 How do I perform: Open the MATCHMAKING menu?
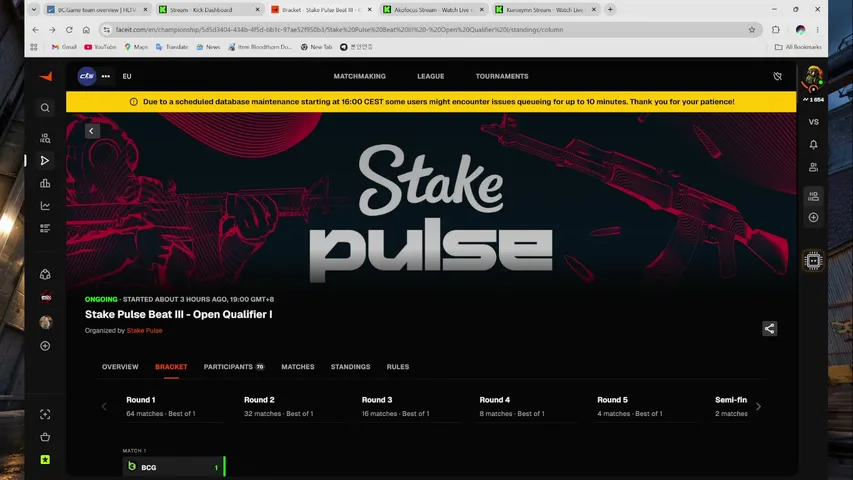360,76
